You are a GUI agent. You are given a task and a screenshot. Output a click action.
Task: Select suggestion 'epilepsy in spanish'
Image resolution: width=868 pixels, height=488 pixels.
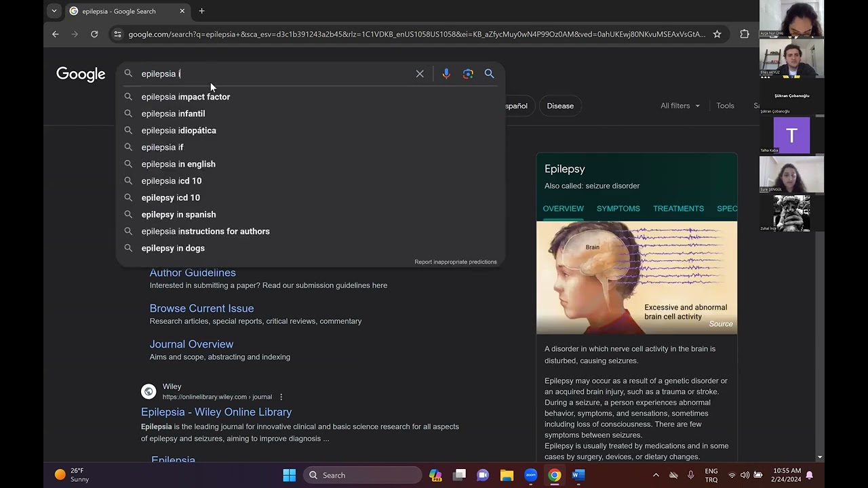pyautogui.click(x=311, y=215)
